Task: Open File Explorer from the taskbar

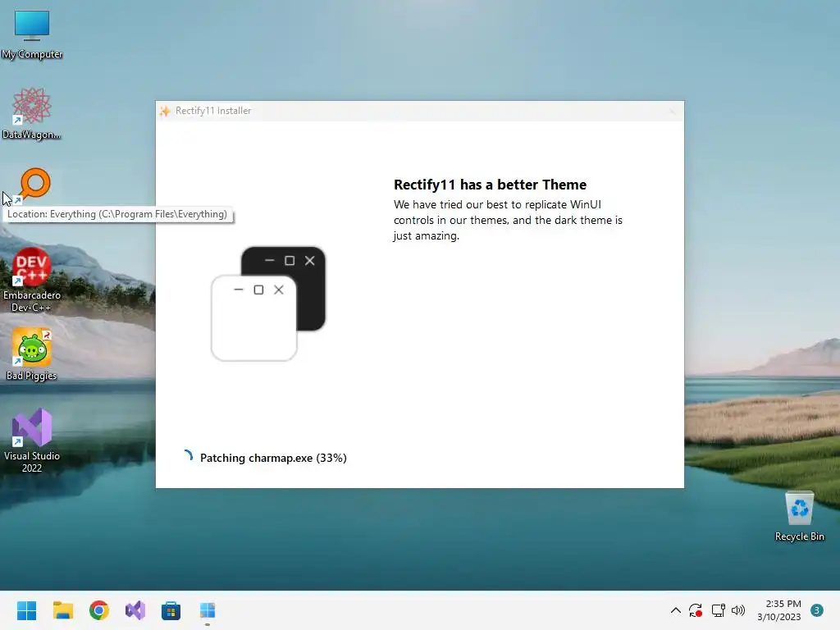Action: pos(62,610)
